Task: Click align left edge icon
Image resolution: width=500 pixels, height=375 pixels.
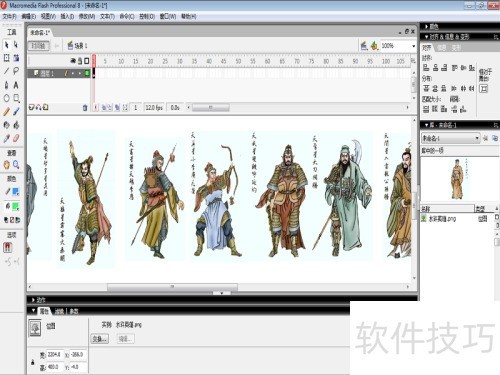Action: tap(426, 68)
